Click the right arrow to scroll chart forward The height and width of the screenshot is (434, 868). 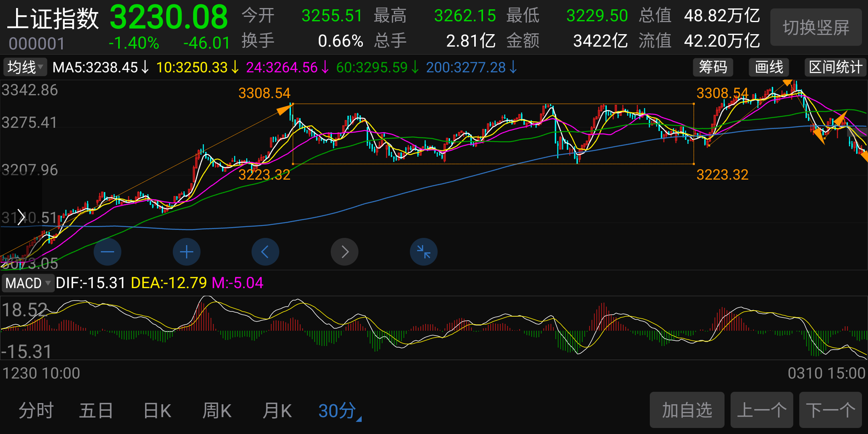click(x=344, y=252)
